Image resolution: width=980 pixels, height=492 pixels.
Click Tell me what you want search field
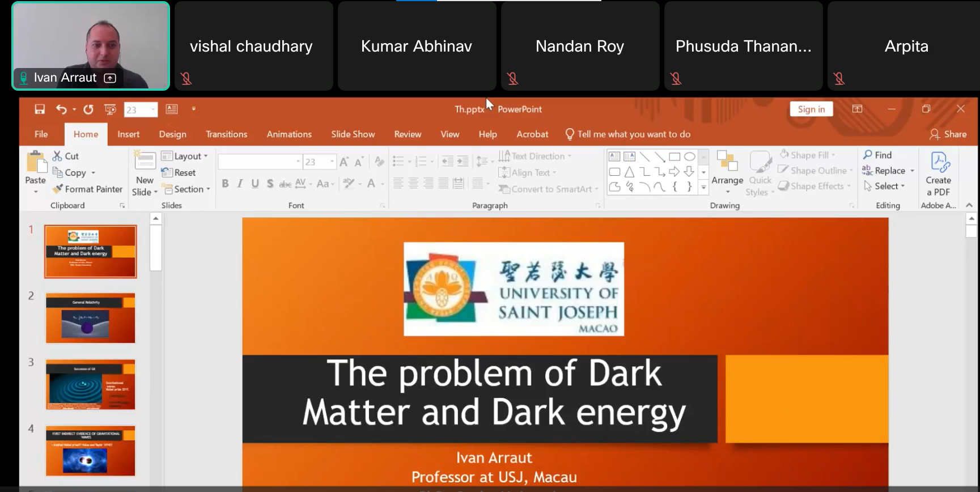633,134
